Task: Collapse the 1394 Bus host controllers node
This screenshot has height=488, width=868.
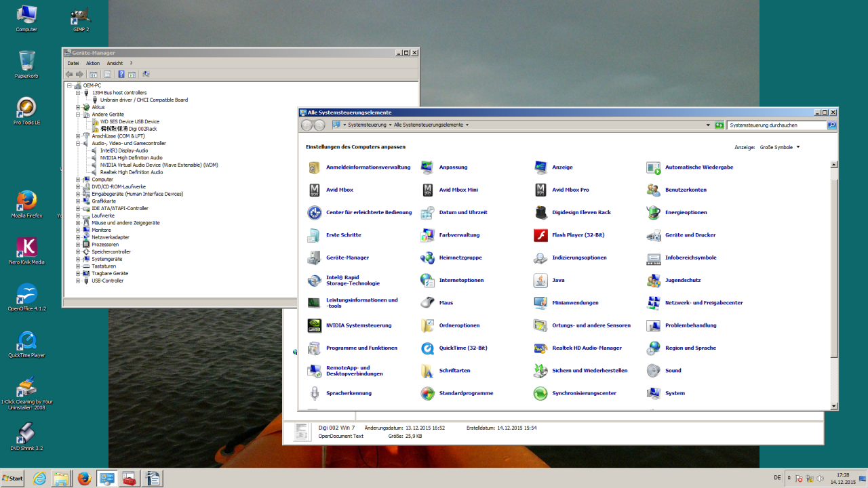Action: click(78, 93)
